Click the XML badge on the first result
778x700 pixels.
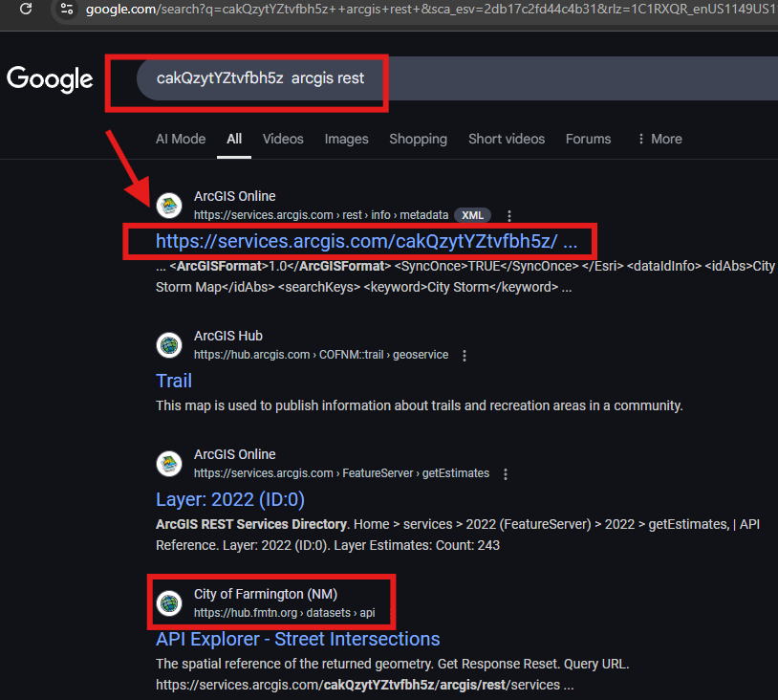pos(472,215)
